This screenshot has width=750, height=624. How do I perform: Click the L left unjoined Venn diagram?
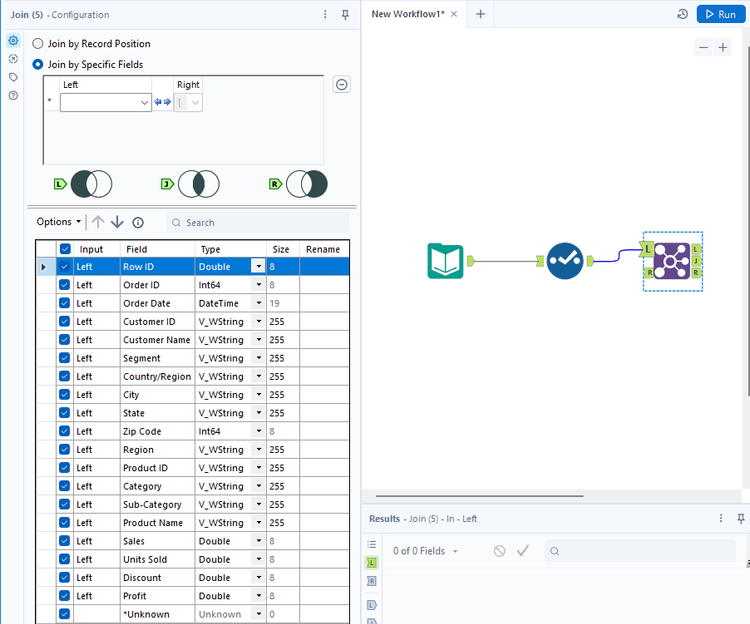(x=91, y=184)
